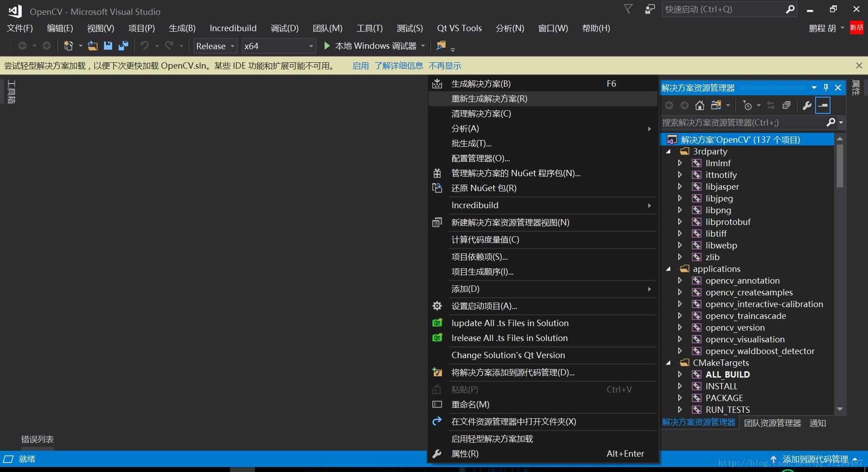The image size is (868, 472).
Task: Click the Navigate Backward toolbar icon
Action: pyautogui.click(x=23, y=46)
